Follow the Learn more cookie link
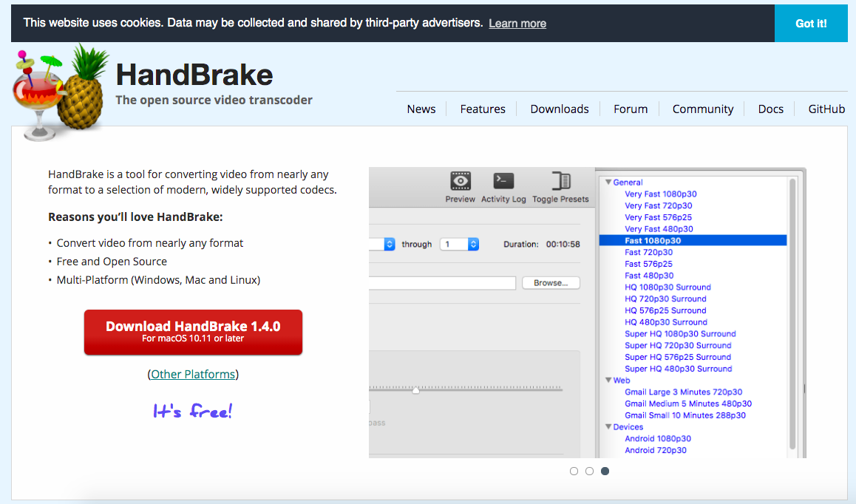This screenshot has height=504, width=856. point(517,24)
